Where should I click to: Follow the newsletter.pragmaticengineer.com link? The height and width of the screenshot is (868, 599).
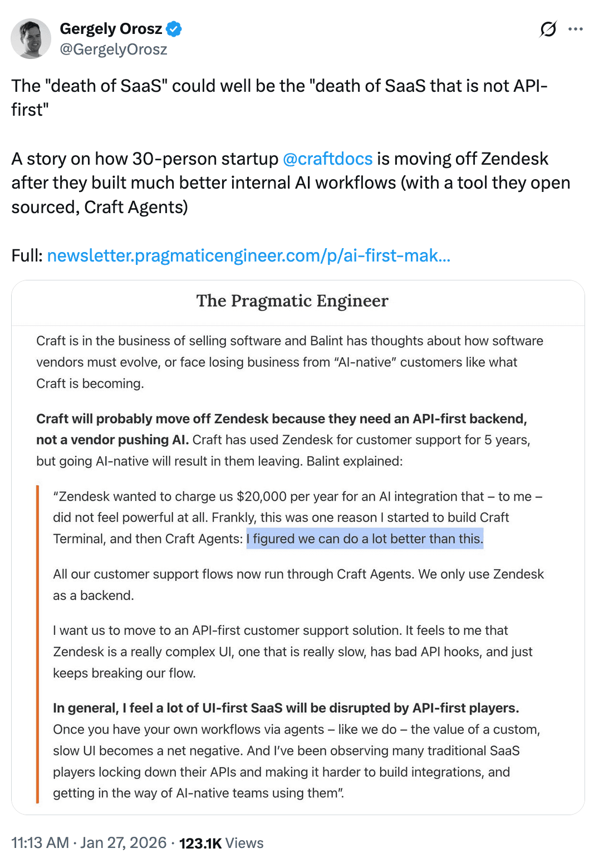click(x=248, y=255)
